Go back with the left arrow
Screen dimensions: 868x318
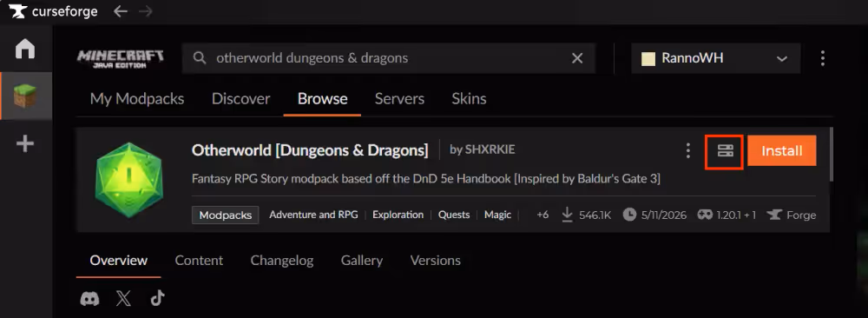tap(120, 11)
